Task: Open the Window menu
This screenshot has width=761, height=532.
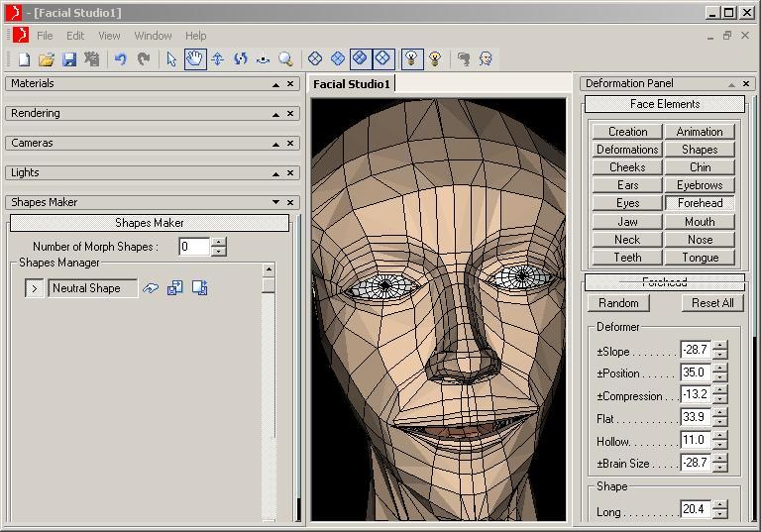Action: tap(153, 36)
